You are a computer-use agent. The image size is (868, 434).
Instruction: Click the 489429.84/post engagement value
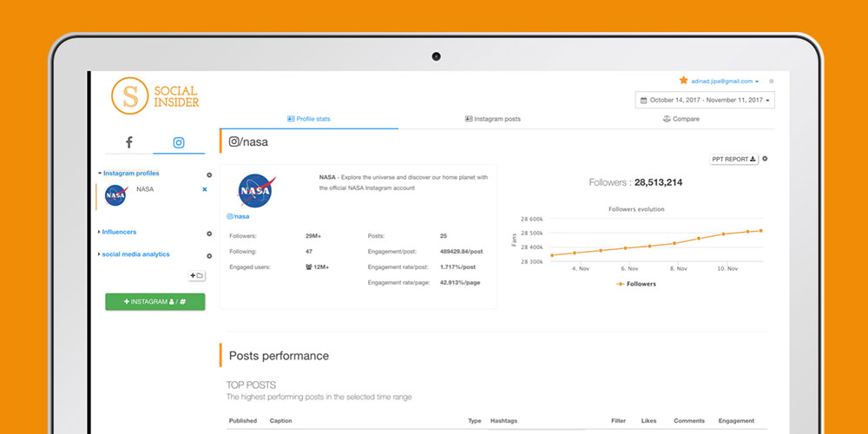(461, 252)
